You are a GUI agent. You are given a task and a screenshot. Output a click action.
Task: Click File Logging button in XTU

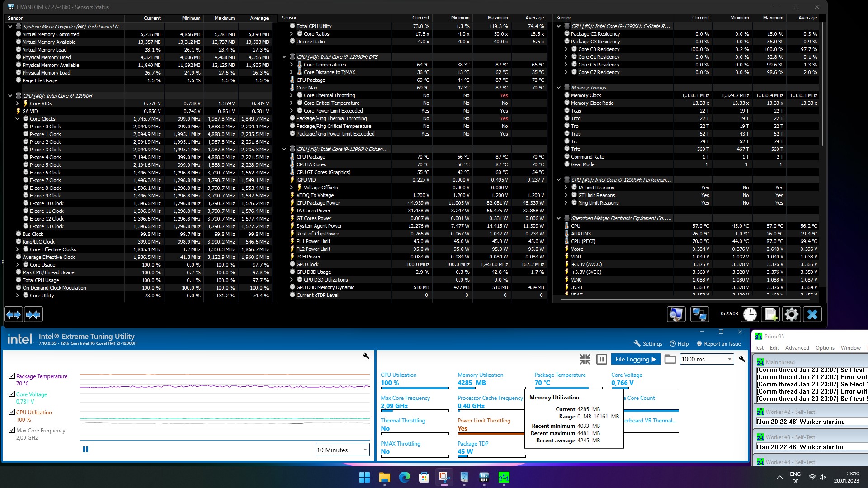tap(636, 359)
